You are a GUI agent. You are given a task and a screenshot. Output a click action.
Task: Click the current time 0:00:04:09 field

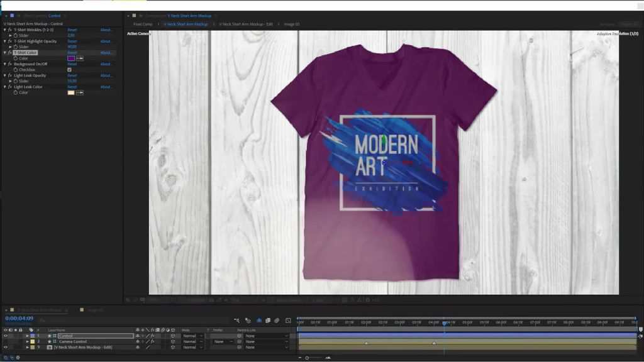(19, 319)
